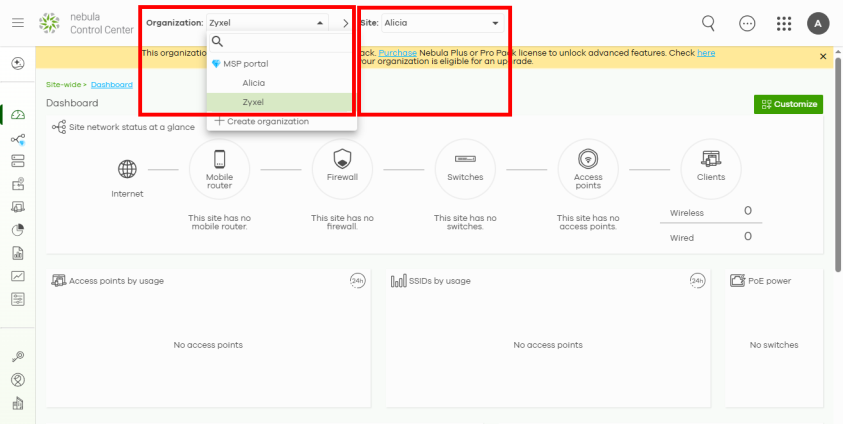Screen dimensions: 843x424
Task: Open the summary report sidebar icon
Action: [x=18, y=253]
